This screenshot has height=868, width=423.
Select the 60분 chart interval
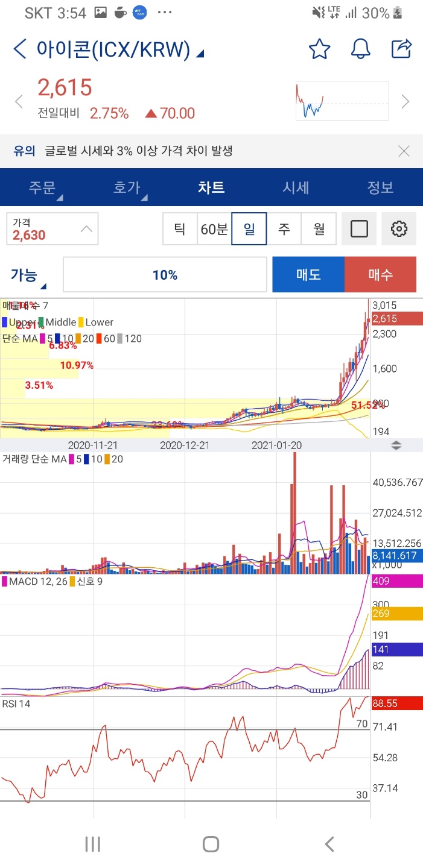coord(214,229)
